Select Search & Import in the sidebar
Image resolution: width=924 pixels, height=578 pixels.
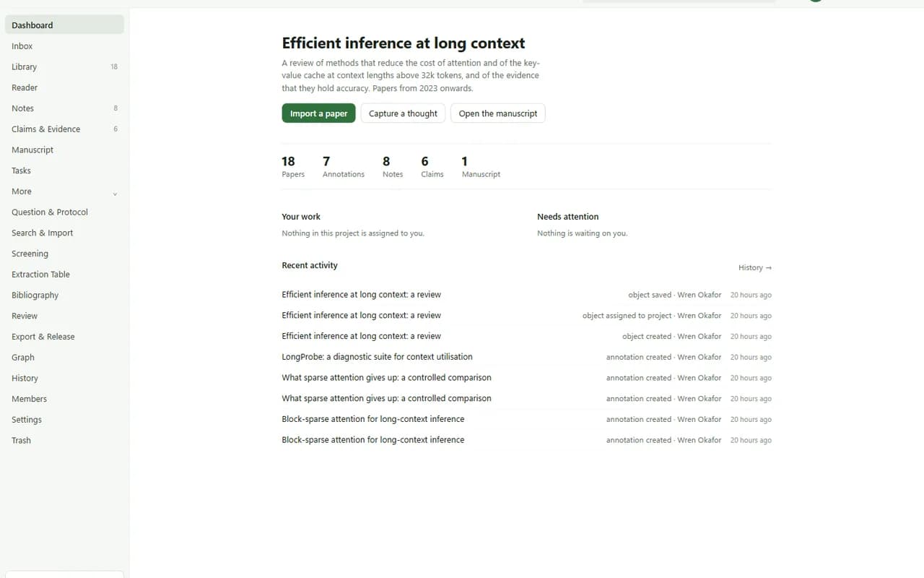coord(64,233)
